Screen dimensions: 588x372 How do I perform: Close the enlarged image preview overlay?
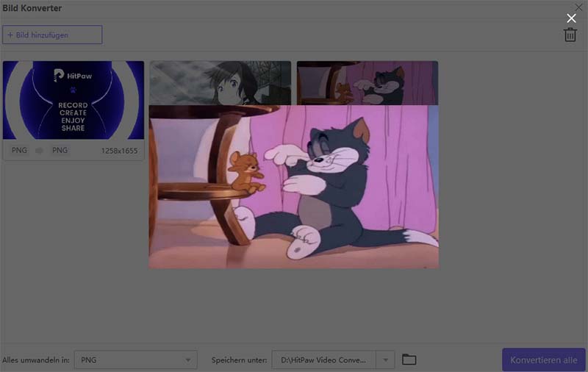coord(571,18)
